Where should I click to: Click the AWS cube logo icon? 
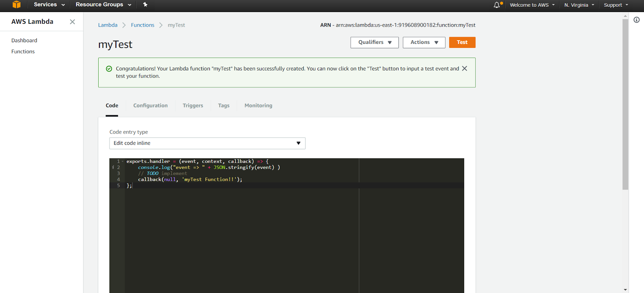[x=17, y=5]
